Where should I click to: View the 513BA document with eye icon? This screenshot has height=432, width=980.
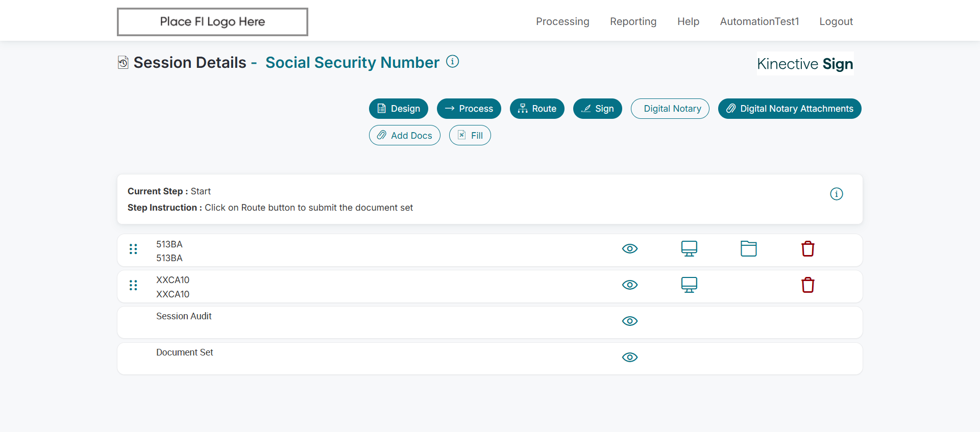click(x=630, y=249)
